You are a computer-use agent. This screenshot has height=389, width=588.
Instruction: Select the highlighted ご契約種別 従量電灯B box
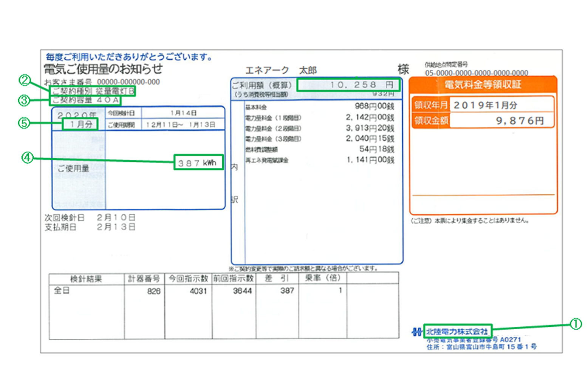(92, 91)
